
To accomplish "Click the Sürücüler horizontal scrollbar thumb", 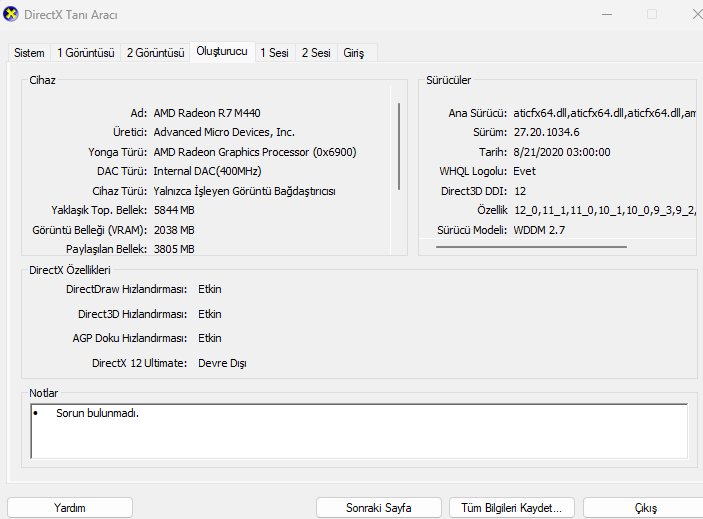I will click(x=531, y=247).
